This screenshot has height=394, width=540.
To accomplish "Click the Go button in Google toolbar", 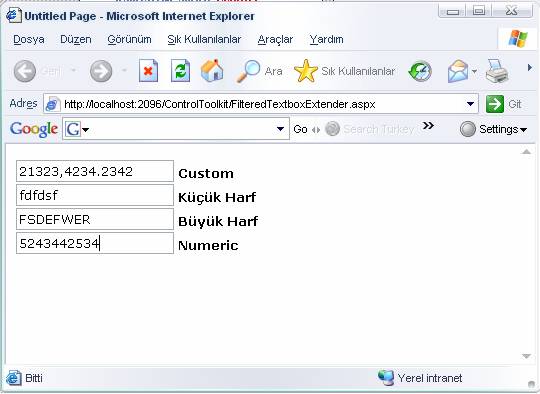I will [300, 129].
